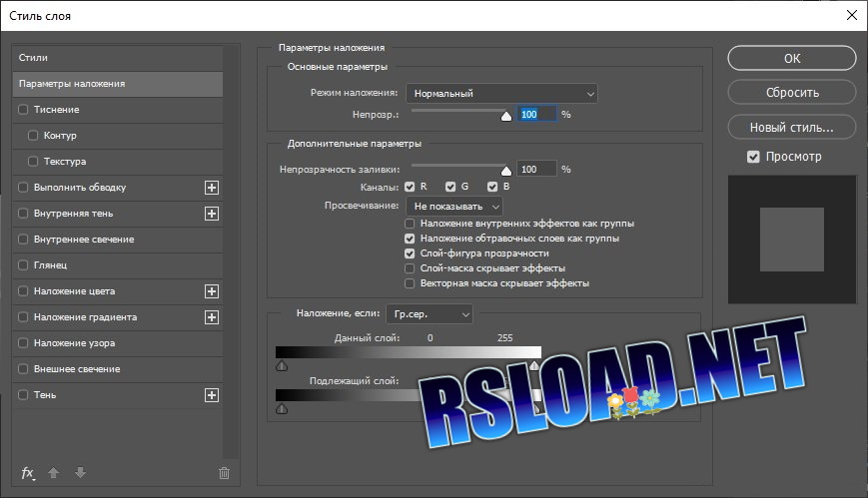This screenshot has height=498, width=868.
Task: Click Подлежащий слой black point slider
Action: pos(282,409)
